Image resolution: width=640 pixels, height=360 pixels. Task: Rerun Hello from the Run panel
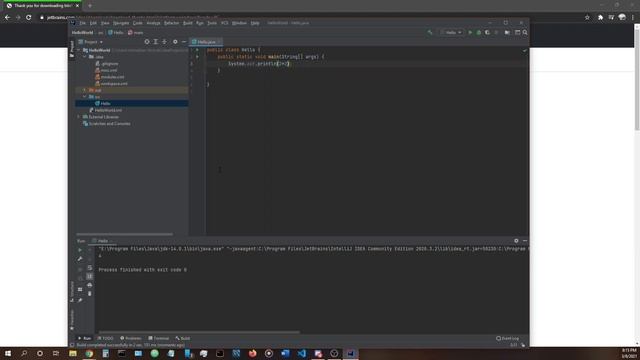coord(80,250)
